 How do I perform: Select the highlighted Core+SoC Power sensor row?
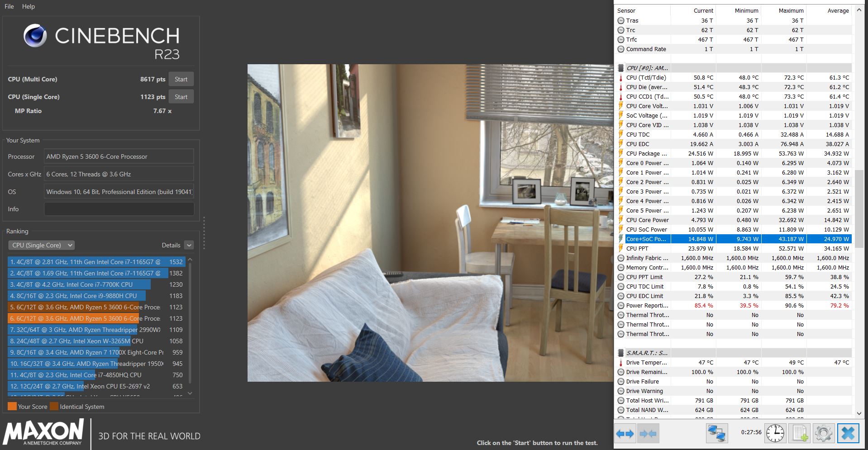pyautogui.click(x=733, y=239)
